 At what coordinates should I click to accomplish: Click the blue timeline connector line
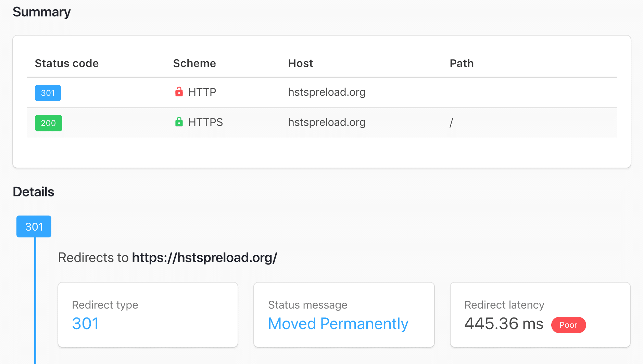[x=35, y=308]
